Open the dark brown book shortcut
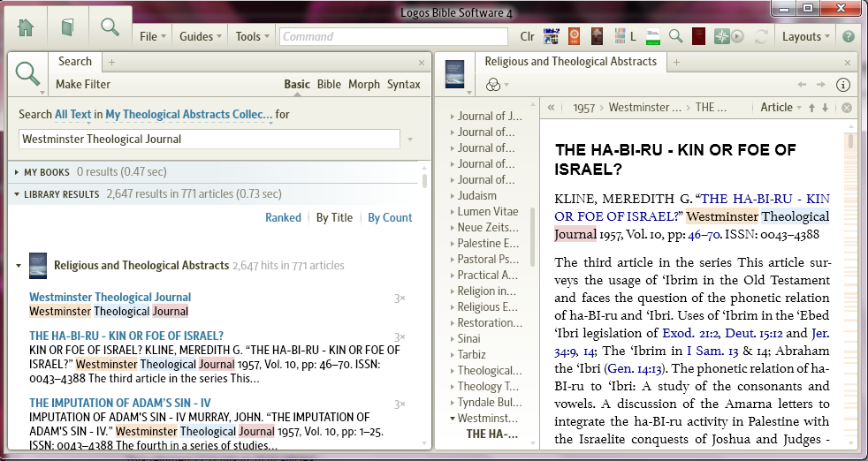The width and height of the screenshot is (868, 461). pos(597,36)
